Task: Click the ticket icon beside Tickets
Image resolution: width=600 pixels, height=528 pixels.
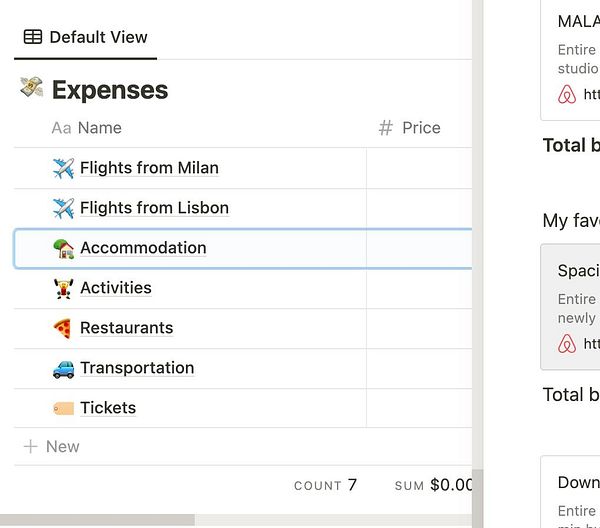Action: pyautogui.click(x=63, y=408)
